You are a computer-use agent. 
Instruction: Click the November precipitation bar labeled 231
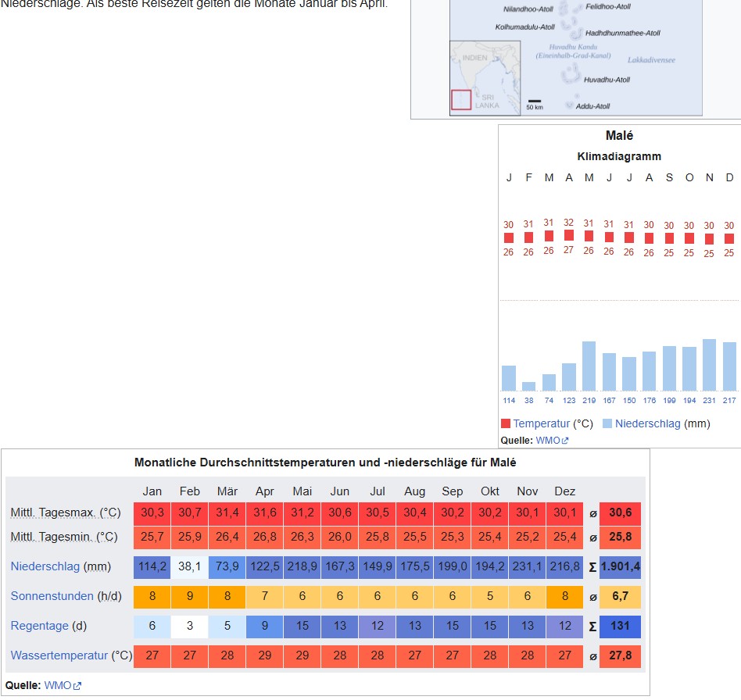point(709,365)
